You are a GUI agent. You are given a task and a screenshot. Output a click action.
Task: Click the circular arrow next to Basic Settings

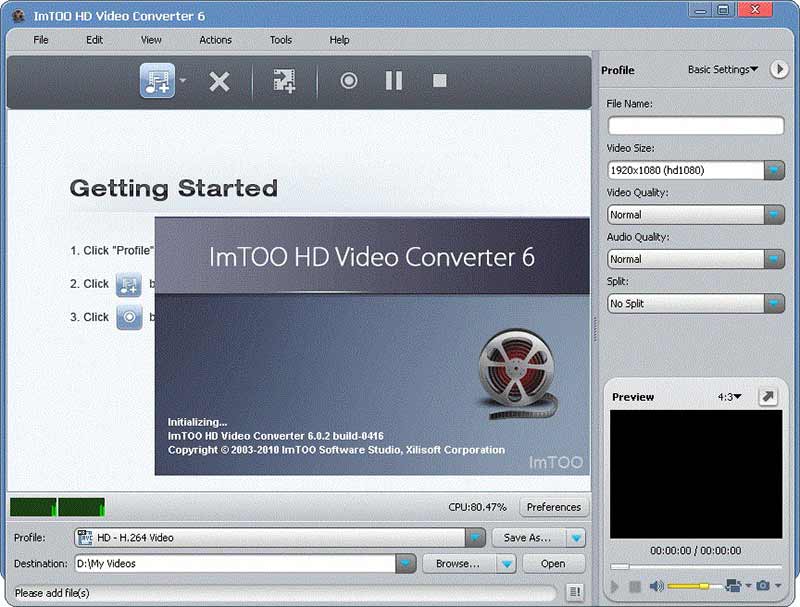click(x=781, y=70)
